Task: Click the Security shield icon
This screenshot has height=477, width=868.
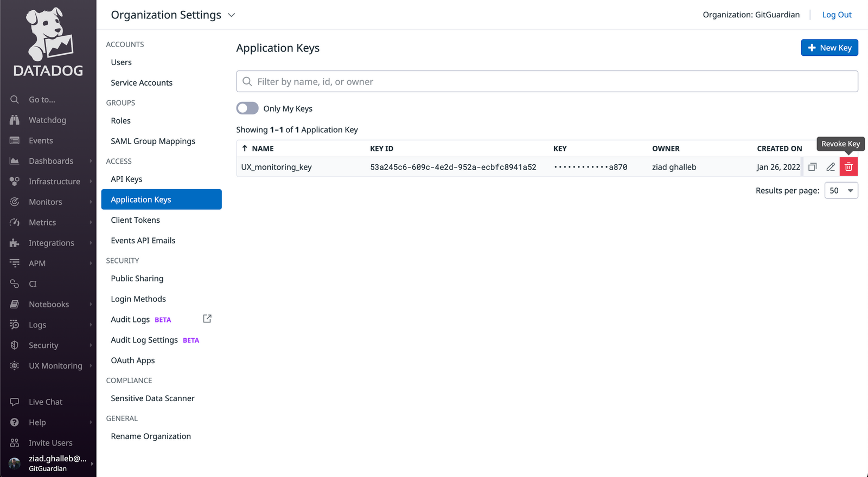Action: click(x=15, y=345)
